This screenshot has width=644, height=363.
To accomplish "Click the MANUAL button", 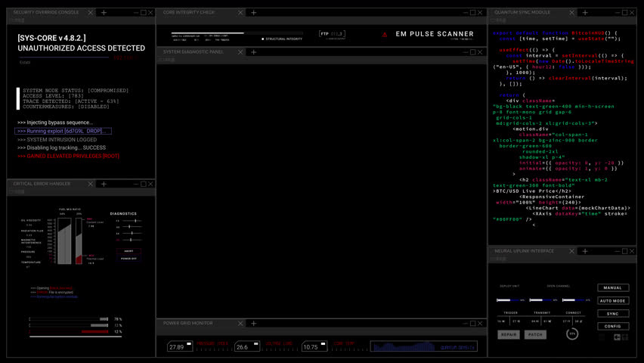I will (x=613, y=288).
